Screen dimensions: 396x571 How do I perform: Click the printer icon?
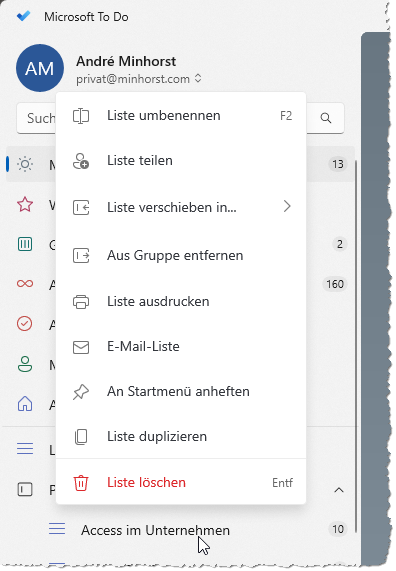[81, 302]
